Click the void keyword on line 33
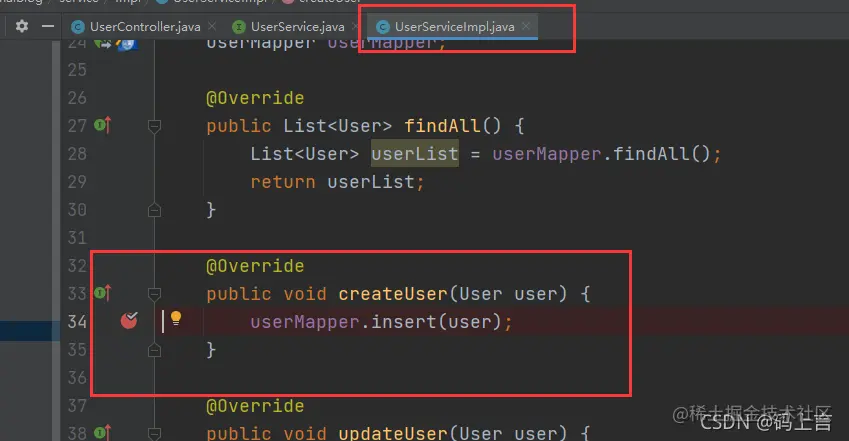Viewport: 849px width, 441px height. (305, 294)
